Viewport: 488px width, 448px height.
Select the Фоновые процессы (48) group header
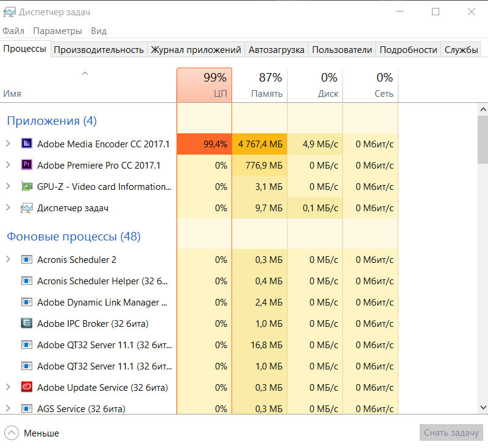tap(74, 237)
